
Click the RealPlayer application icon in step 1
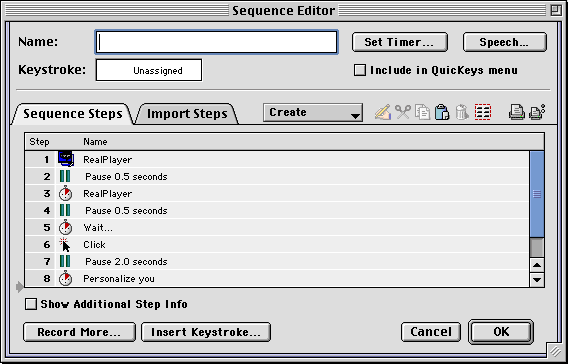pos(66,159)
